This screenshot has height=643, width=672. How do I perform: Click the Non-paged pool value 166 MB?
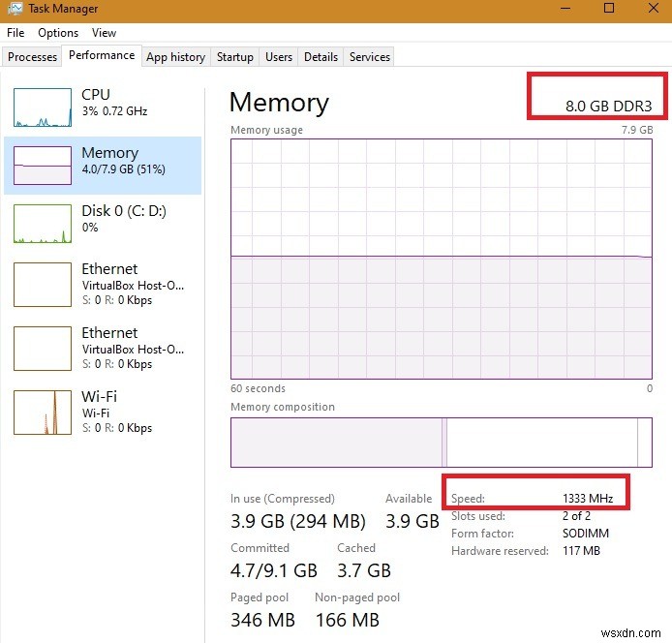pyautogui.click(x=348, y=620)
